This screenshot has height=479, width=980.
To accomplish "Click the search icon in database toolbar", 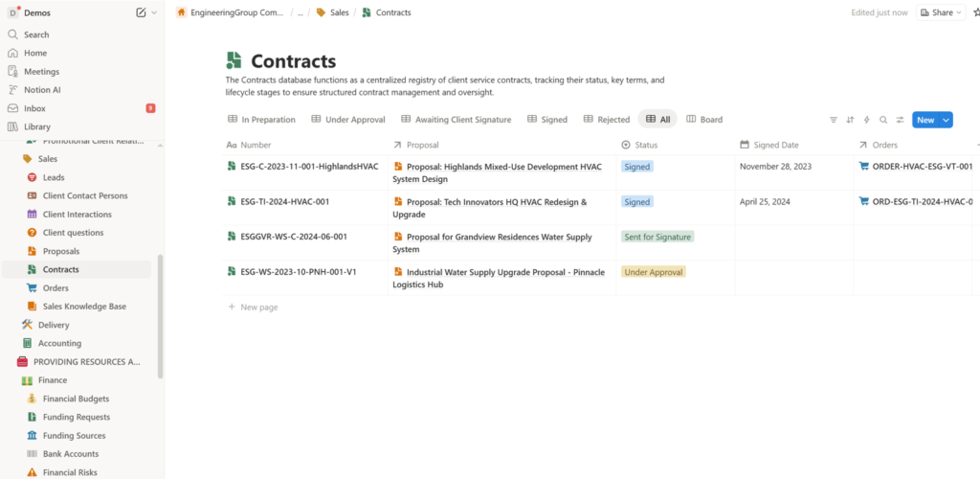I will pos(882,120).
